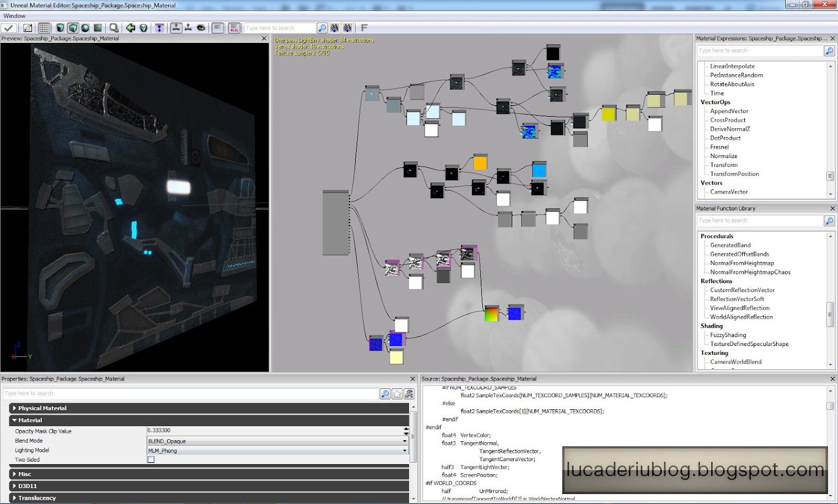Screen dimensions: 838x504
Task: Select the orange constant color node
Action: [480, 162]
